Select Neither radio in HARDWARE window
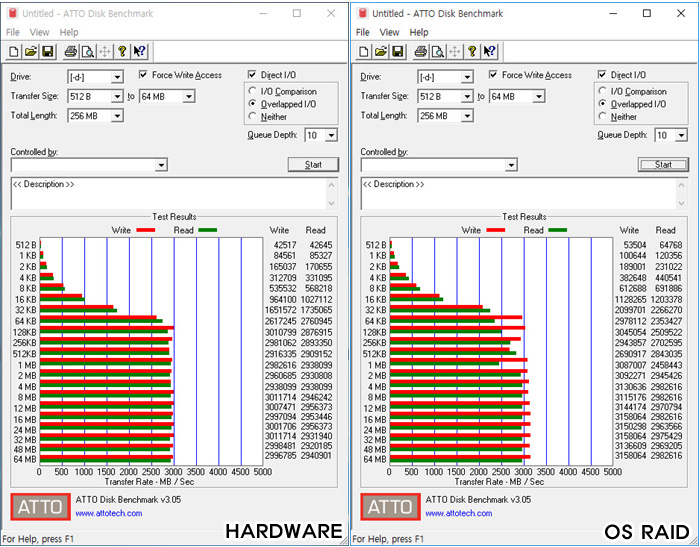Viewport: 700px width, 547px height. click(x=252, y=116)
